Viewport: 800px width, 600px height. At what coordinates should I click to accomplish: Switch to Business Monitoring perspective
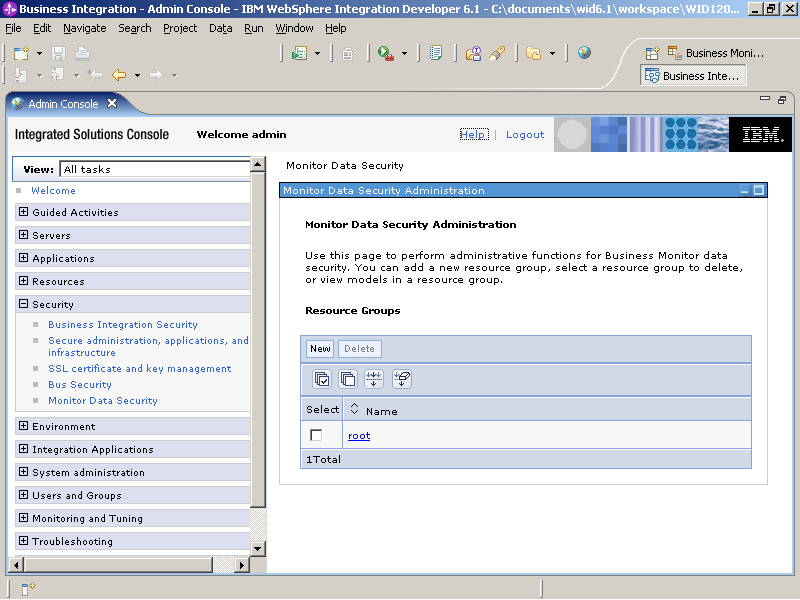(716, 53)
